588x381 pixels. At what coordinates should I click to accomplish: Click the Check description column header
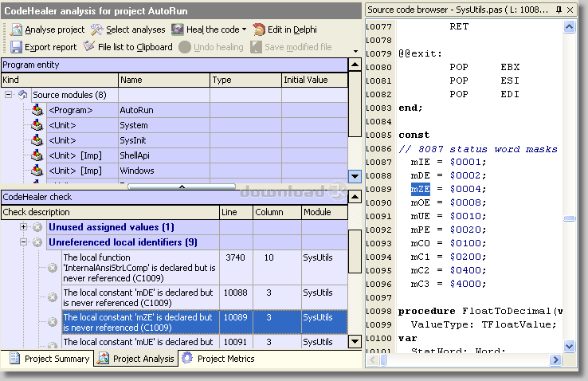110,212
